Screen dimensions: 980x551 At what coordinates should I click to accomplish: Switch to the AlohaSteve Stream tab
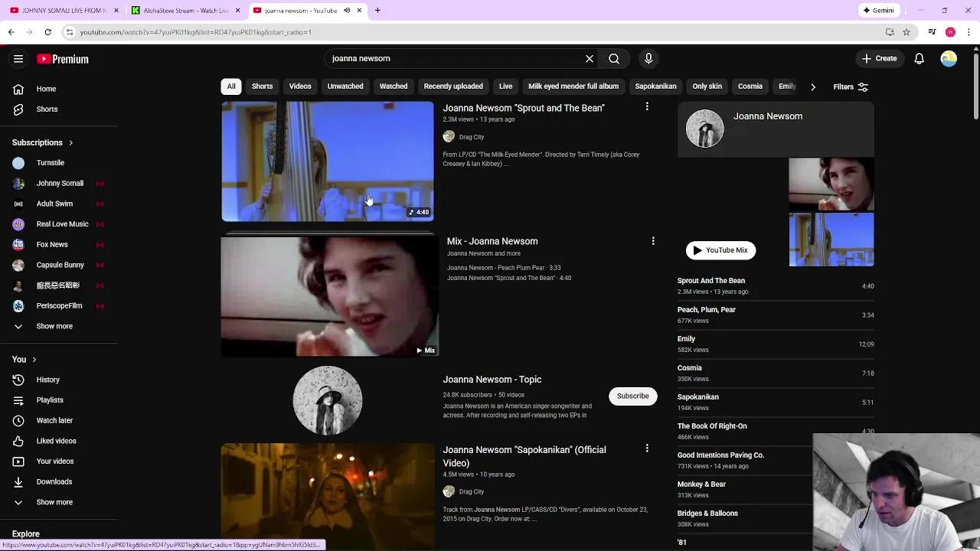(184, 11)
